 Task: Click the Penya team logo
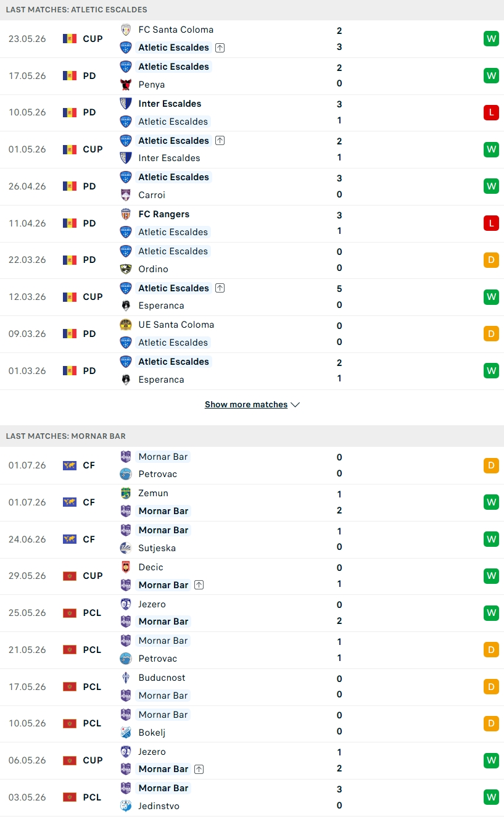(126, 85)
